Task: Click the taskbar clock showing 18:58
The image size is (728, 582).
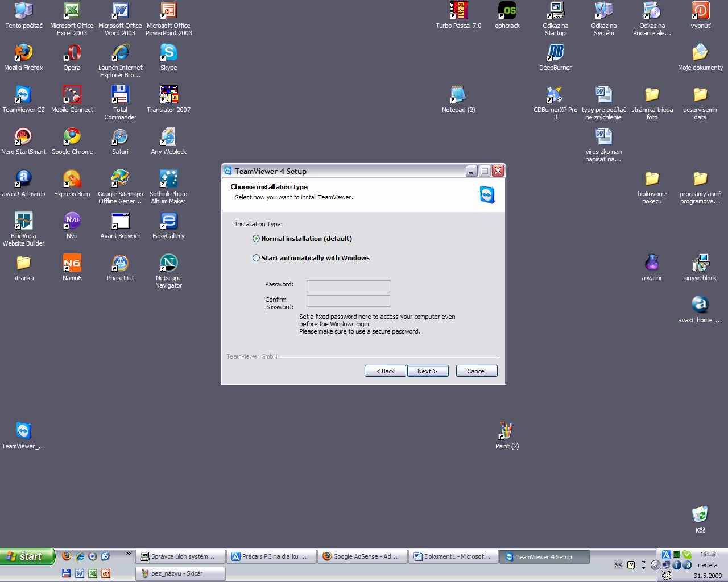Action: point(708,554)
